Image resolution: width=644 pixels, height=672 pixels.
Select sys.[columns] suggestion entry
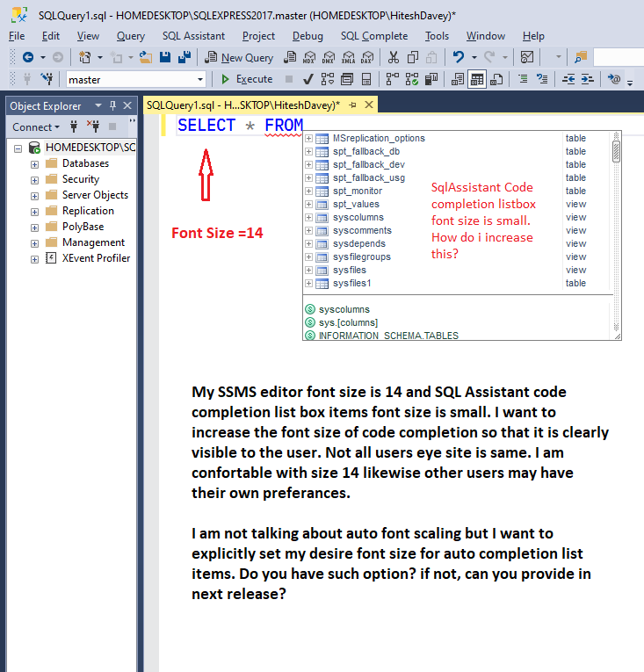[x=348, y=322]
